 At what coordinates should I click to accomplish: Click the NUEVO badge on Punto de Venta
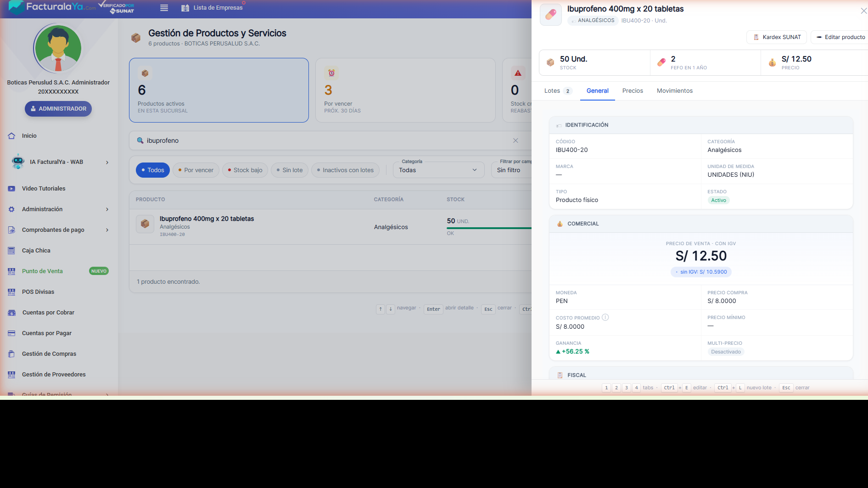pyautogui.click(x=99, y=271)
